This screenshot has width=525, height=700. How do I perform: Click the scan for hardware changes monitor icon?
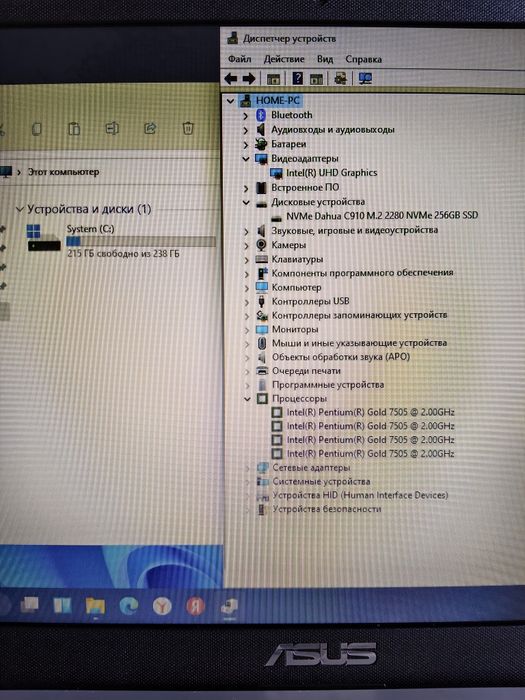(365, 79)
